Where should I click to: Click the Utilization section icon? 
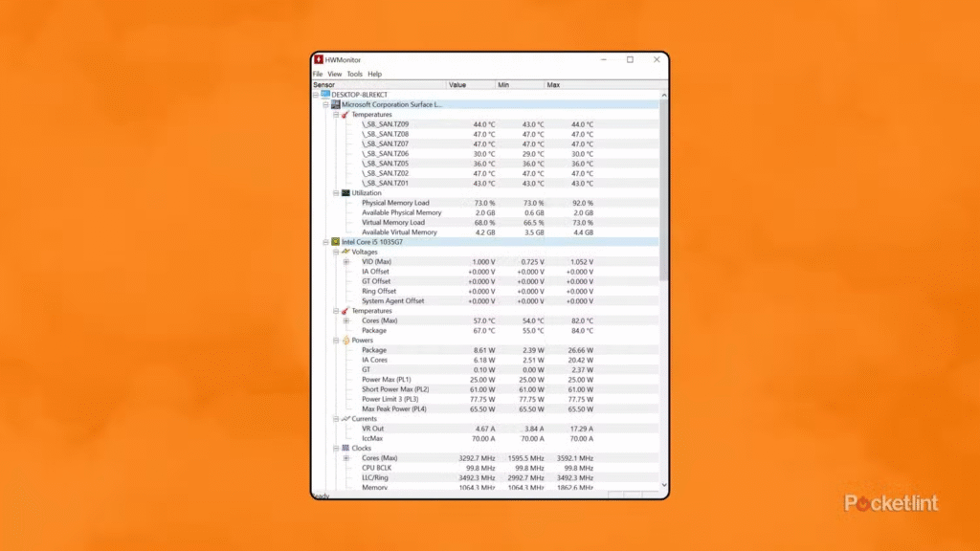345,193
